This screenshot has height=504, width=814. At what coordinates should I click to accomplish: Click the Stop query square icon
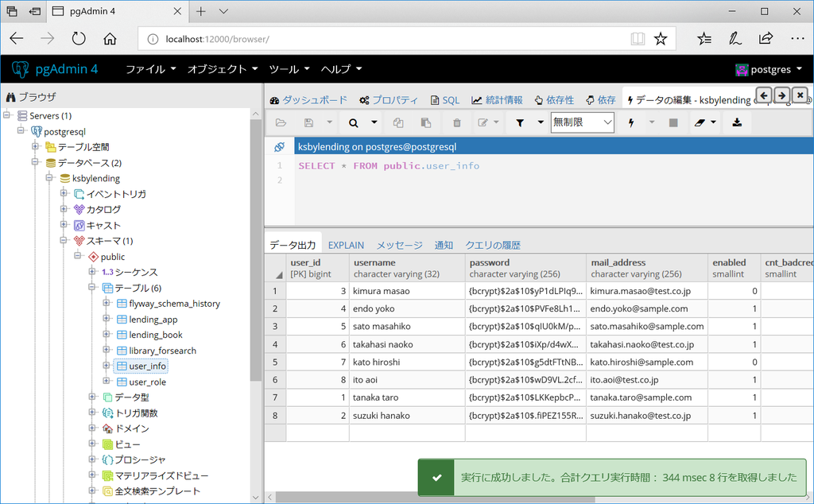click(x=673, y=123)
